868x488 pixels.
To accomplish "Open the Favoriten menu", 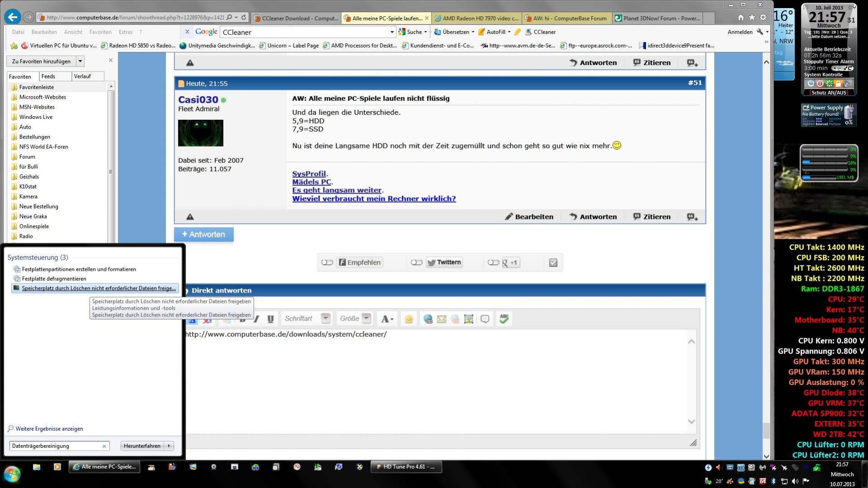I will tap(100, 32).
